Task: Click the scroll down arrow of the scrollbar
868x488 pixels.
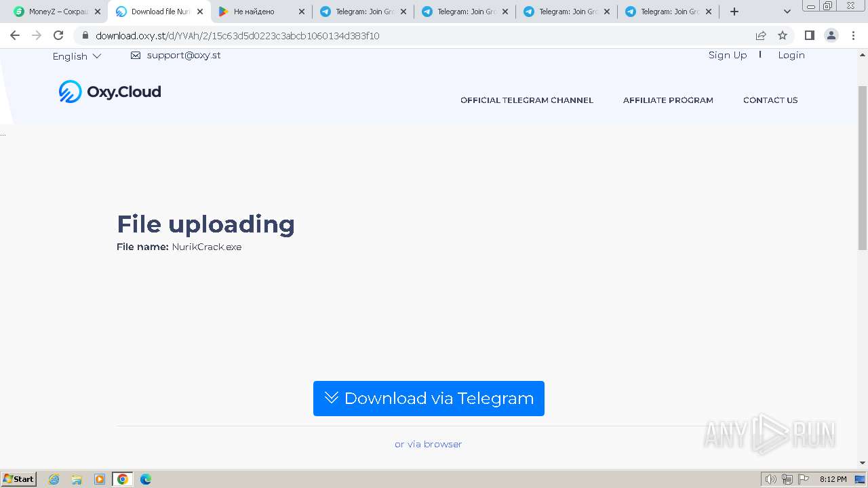Action: (863, 463)
